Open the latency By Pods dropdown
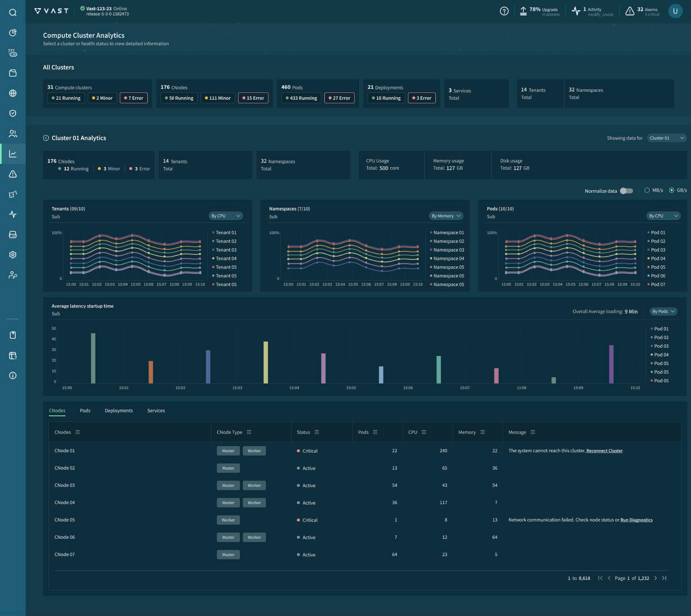 point(663,311)
